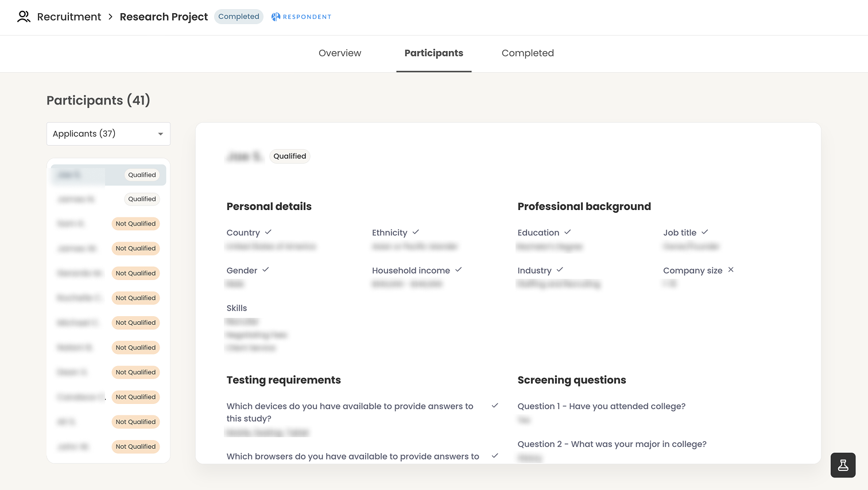Switch to the Overview tab
868x490 pixels.
coord(340,53)
